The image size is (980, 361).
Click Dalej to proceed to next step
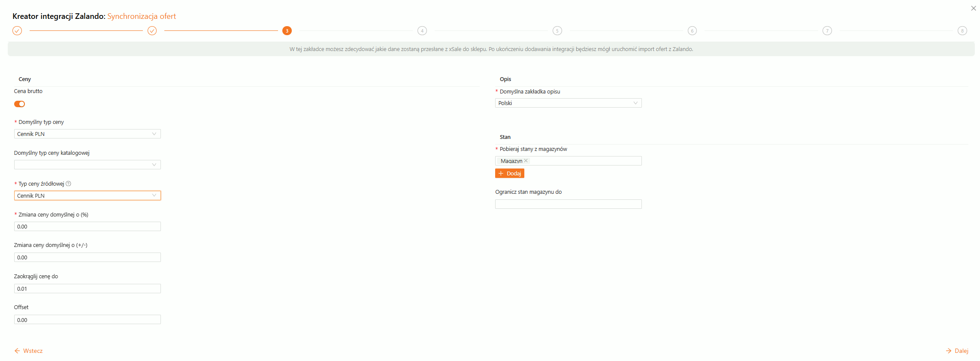tap(957, 351)
